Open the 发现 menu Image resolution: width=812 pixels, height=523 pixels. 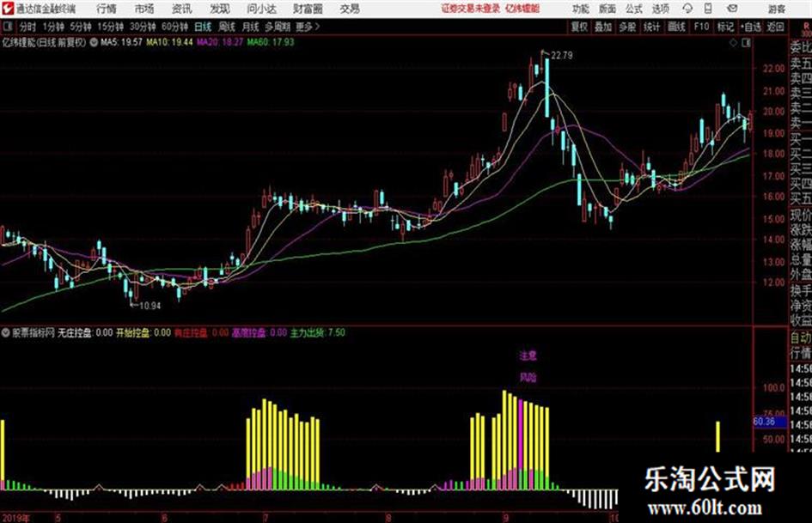pos(220,9)
